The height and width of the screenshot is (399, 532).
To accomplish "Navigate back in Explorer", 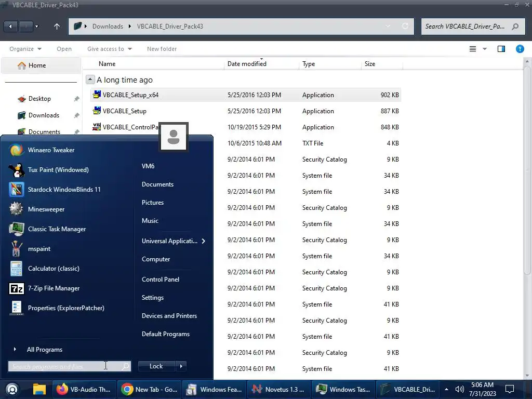I will 10,26.
